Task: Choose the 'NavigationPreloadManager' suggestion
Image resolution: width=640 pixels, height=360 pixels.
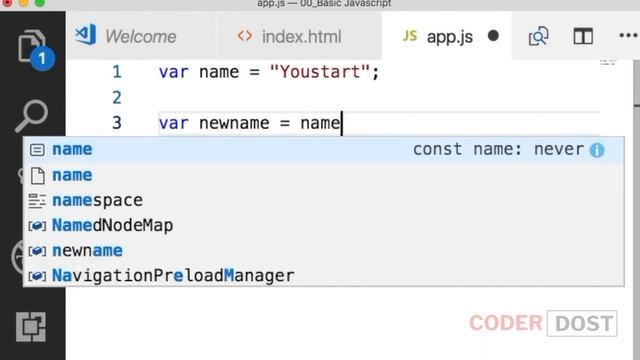Action: click(323, 276)
